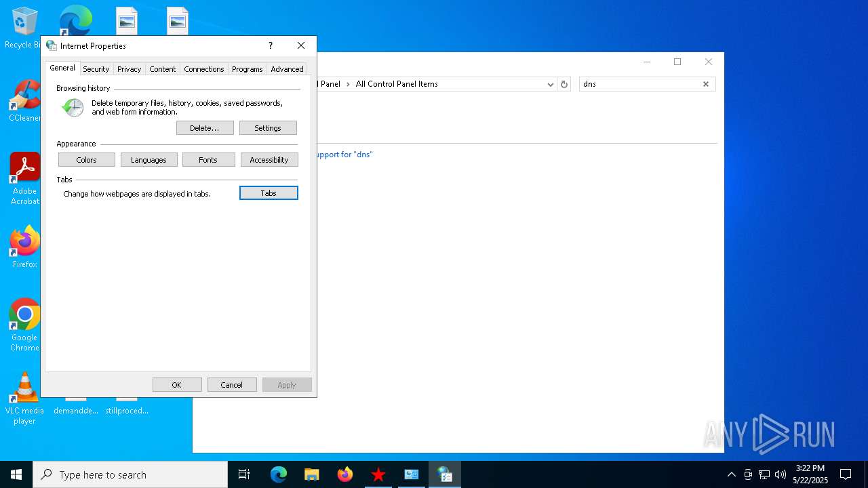The height and width of the screenshot is (488, 868).
Task: Show hidden system tray icons
Action: pyautogui.click(x=731, y=474)
